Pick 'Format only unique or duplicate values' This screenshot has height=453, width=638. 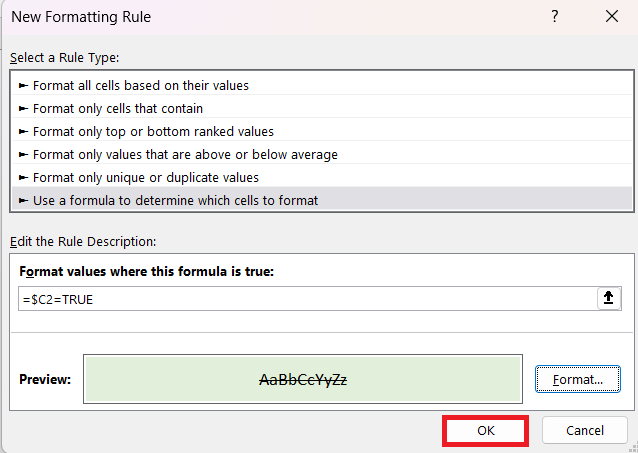(322, 177)
